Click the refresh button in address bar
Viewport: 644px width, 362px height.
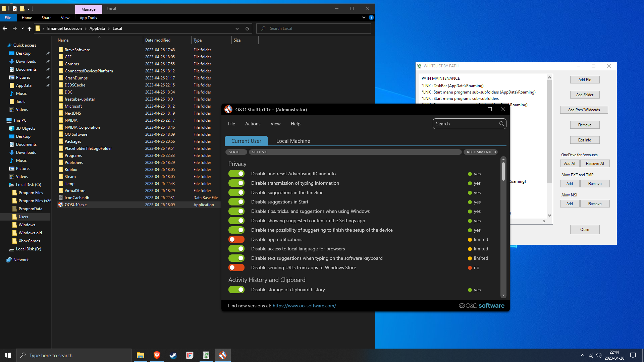(x=247, y=28)
